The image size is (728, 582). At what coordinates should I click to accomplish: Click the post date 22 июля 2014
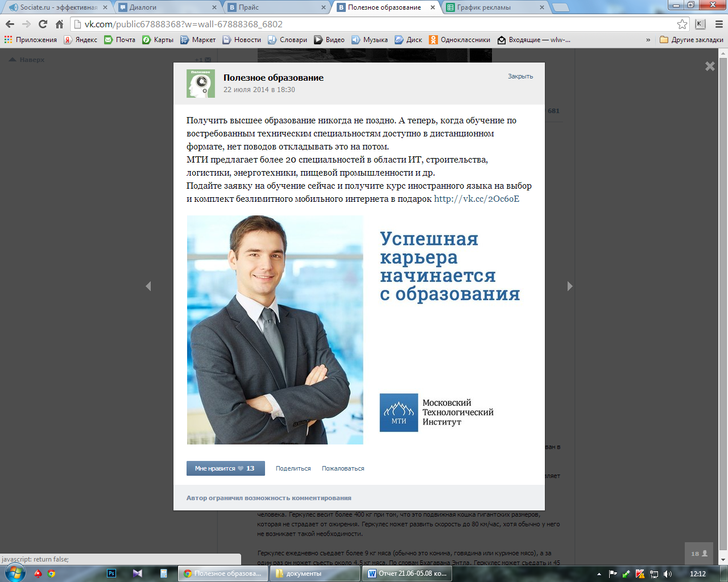[x=259, y=90]
